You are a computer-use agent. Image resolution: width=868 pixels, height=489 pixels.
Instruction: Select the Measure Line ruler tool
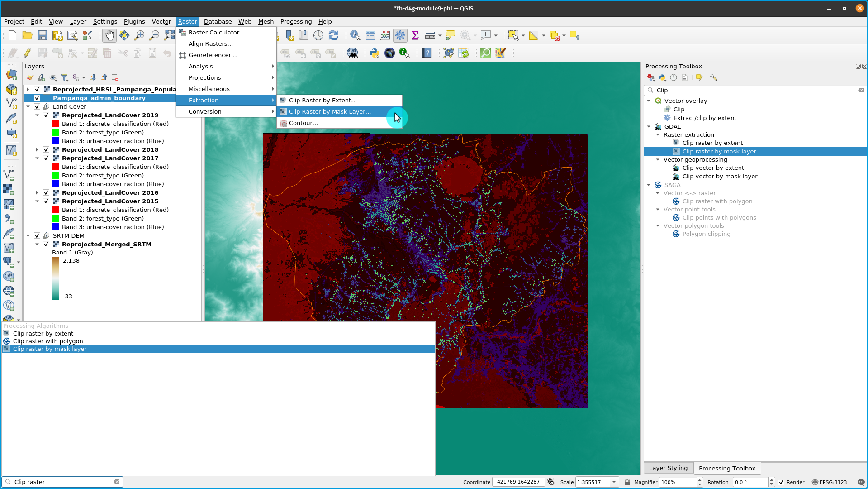[430, 35]
